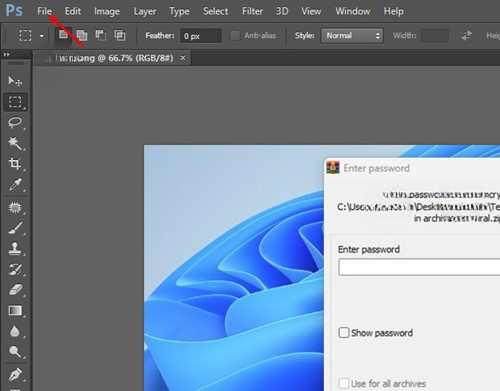The width and height of the screenshot is (500, 391).
Task: Select the Blur tool
Action: [x=15, y=331]
